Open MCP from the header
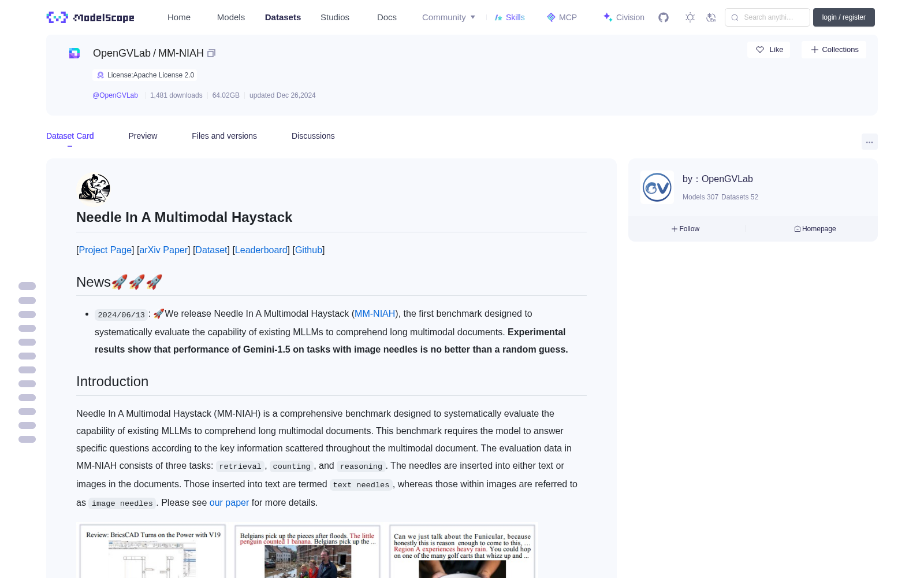Screen dimensions: 924x578 pyautogui.click(x=562, y=17)
